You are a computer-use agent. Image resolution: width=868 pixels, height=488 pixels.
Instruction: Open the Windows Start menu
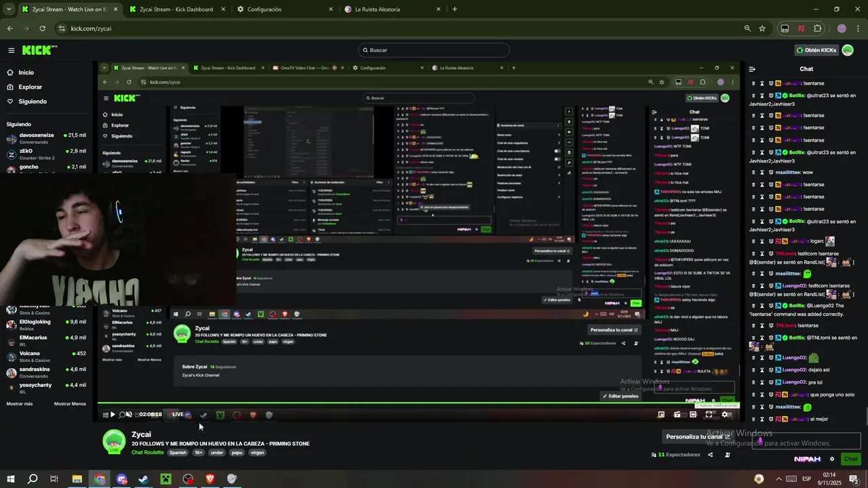(x=11, y=479)
